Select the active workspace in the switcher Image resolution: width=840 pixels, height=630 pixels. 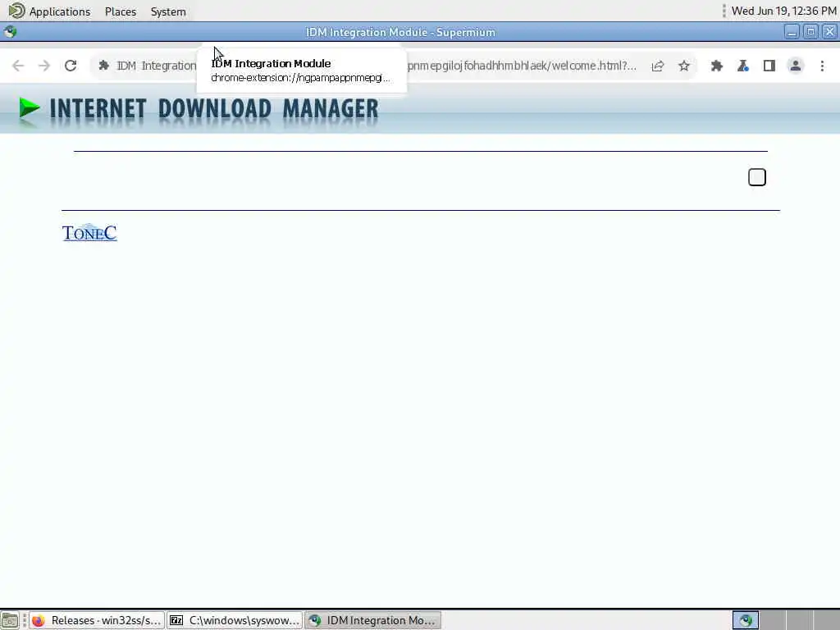coord(745,620)
